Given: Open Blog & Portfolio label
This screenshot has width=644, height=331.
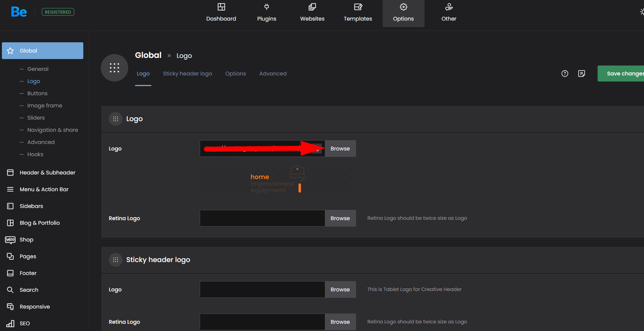Looking at the screenshot, I should [x=40, y=223].
